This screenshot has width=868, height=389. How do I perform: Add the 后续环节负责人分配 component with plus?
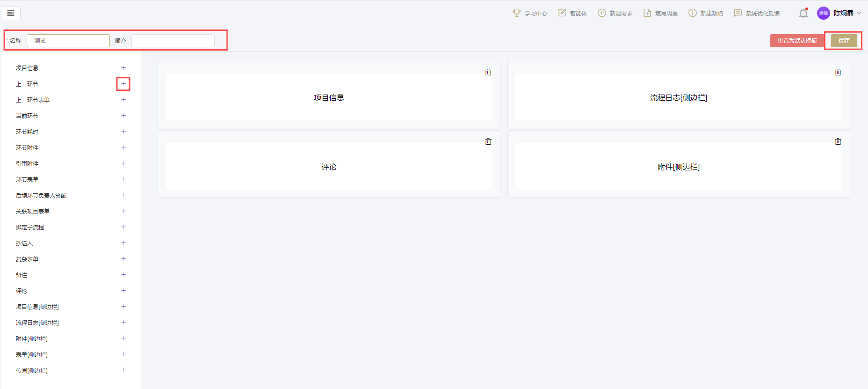point(123,195)
